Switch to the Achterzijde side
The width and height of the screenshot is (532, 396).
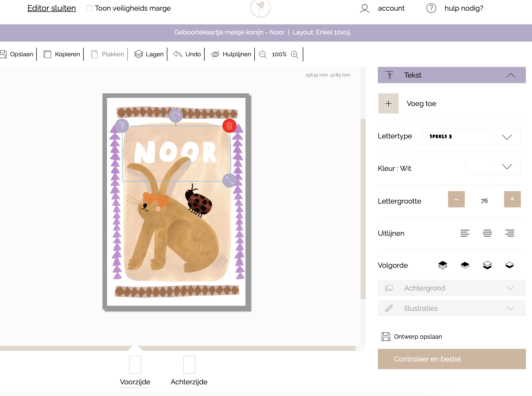(189, 370)
